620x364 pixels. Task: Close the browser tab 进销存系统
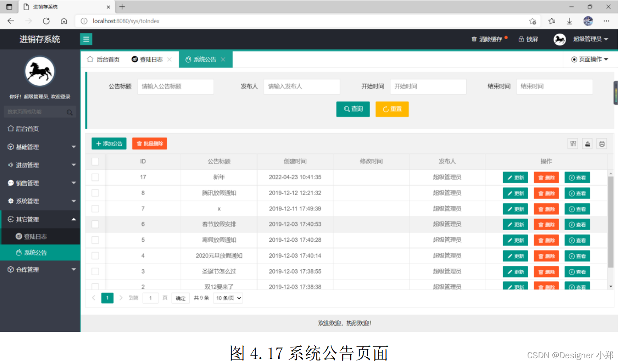point(108,7)
